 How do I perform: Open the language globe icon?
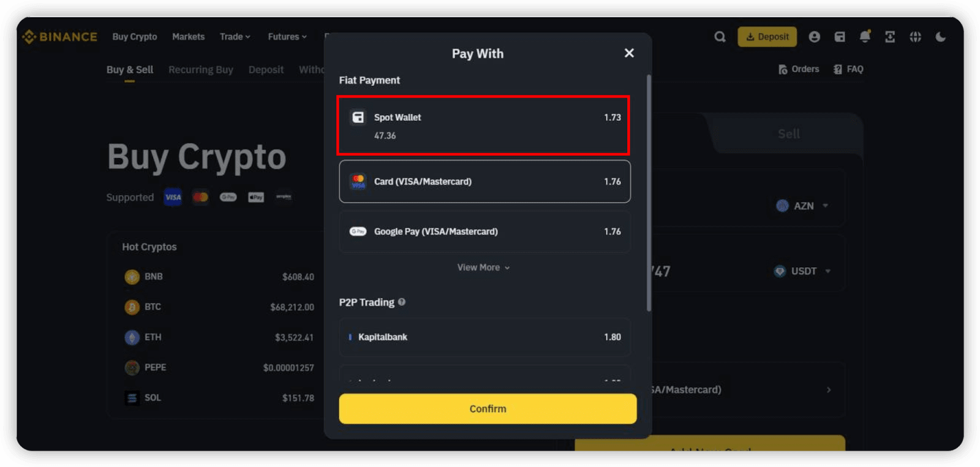pos(915,37)
